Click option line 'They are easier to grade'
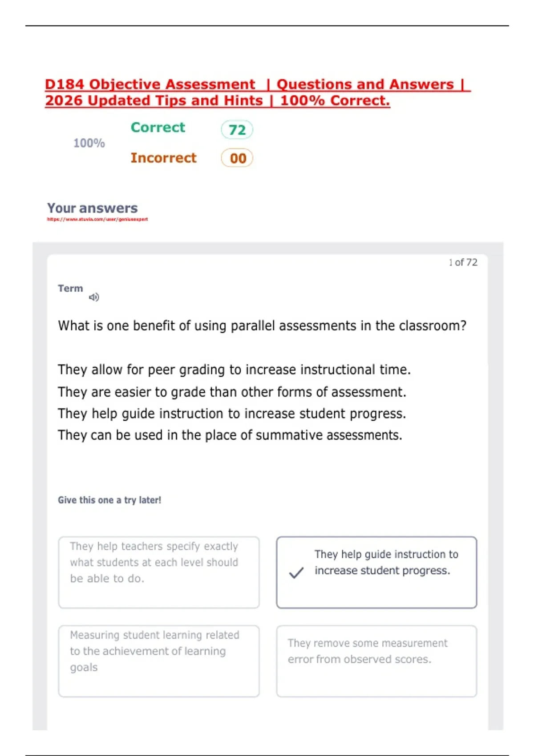This screenshot has width=534, height=756. pos(232,392)
